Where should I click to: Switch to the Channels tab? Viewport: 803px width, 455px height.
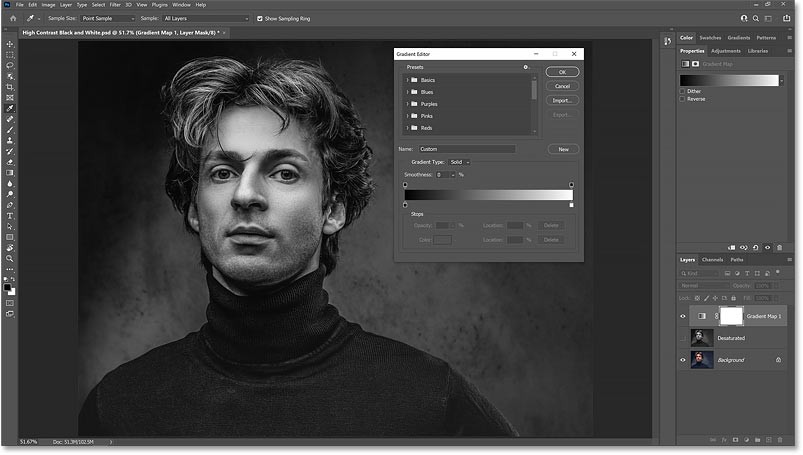(x=712, y=260)
